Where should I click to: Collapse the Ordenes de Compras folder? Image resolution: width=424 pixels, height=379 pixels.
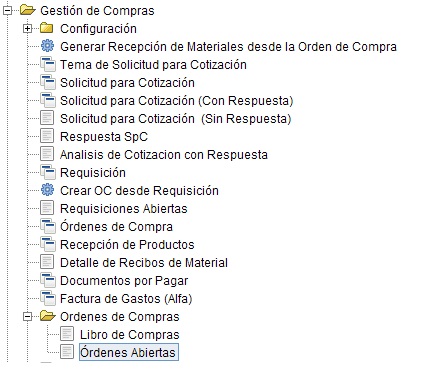pyautogui.click(x=27, y=316)
